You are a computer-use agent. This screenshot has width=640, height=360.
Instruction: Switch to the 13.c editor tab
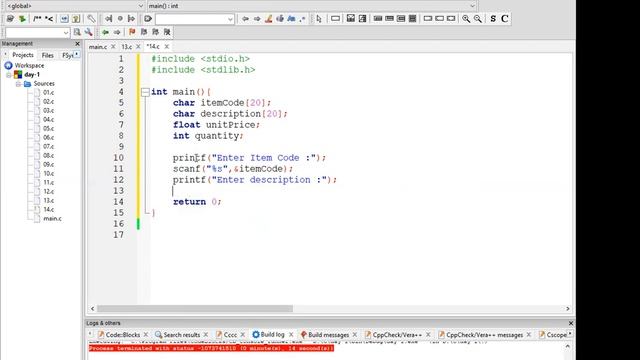tap(127, 47)
